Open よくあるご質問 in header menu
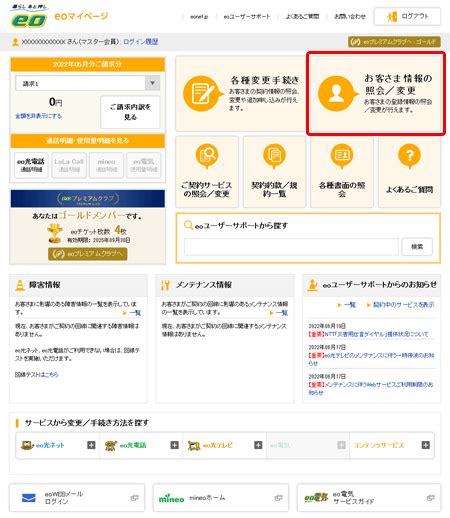Image resolution: width=450 pixels, height=518 pixels. (302, 16)
